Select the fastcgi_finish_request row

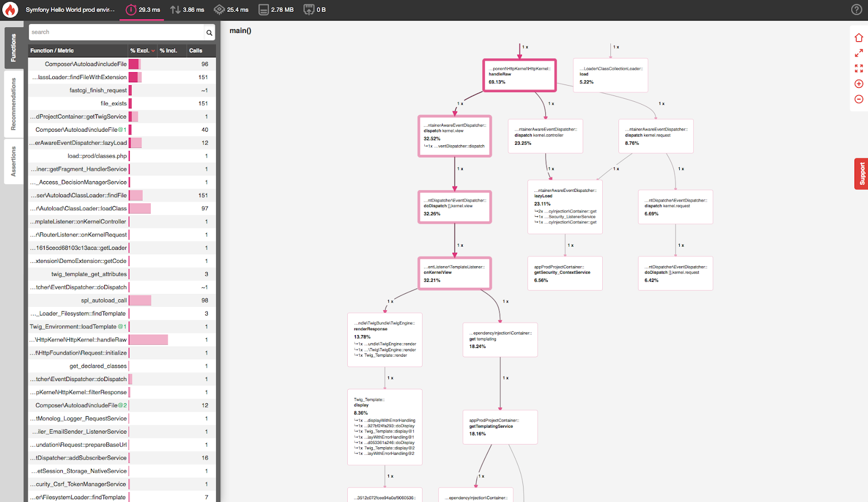pyautogui.click(x=122, y=91)
